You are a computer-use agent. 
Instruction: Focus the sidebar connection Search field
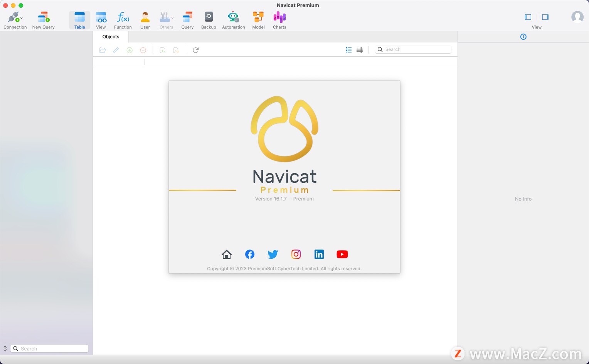pyautogui.click(x=49, y=349)
